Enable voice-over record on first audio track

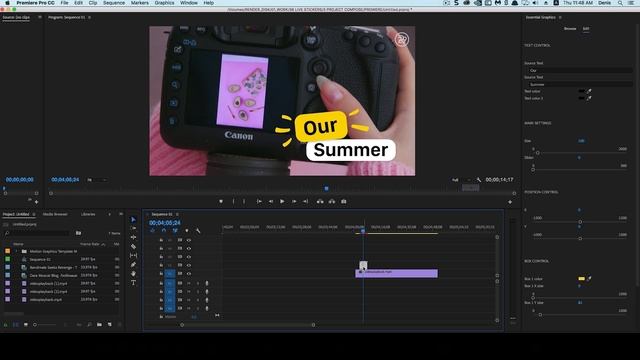point(207,283)
